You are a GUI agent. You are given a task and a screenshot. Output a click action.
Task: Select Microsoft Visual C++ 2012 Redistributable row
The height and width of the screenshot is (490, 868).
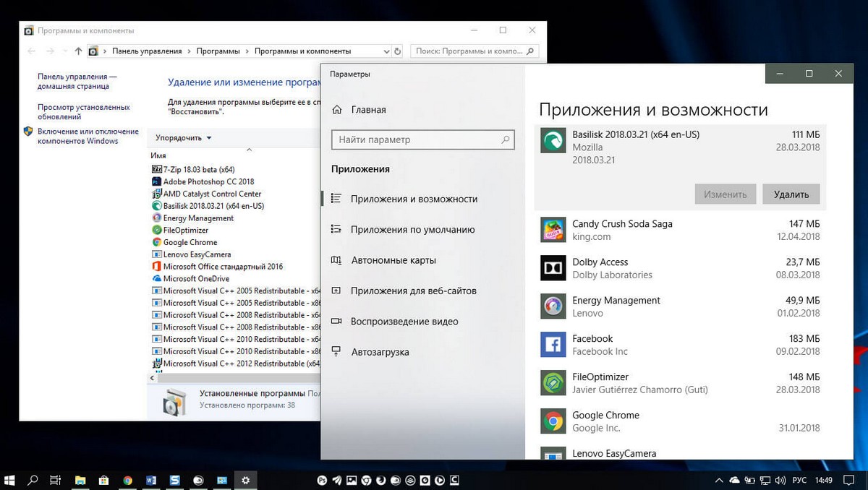pyautogui.click(x=235, y=364)
